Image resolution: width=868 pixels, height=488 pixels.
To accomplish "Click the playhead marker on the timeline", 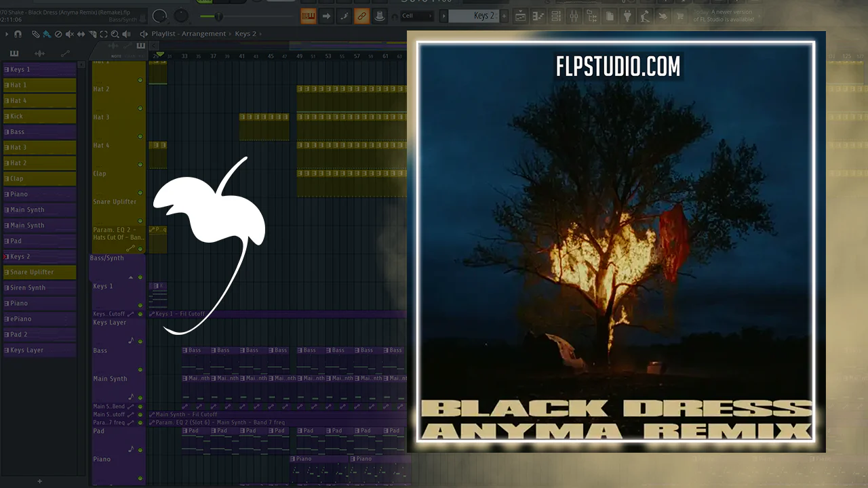I will (159, 55).
